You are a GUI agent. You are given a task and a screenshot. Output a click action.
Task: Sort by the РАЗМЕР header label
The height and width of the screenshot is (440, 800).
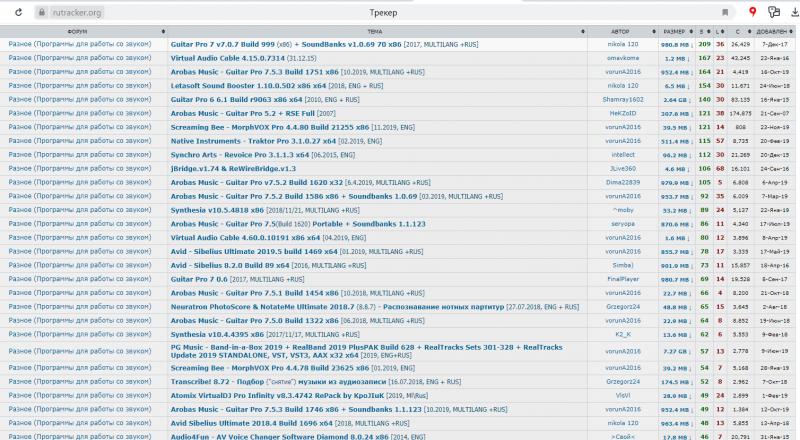click(x=674, y=32)
